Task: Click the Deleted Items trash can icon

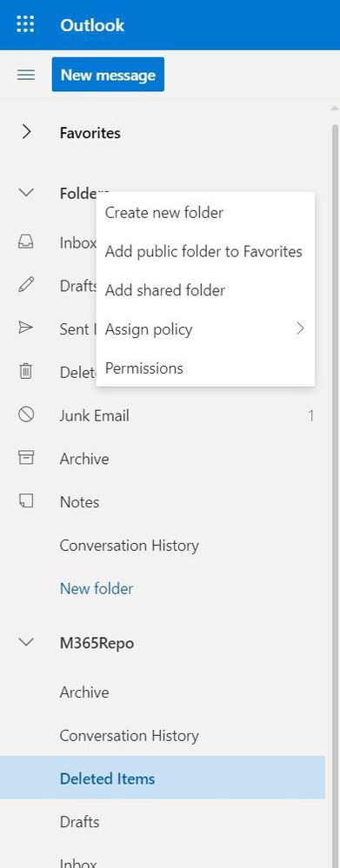Action: coord(26,372)
